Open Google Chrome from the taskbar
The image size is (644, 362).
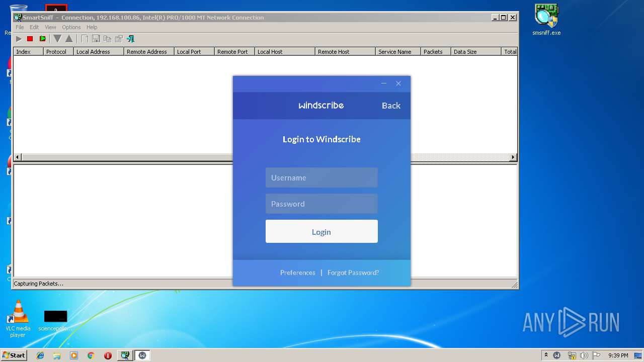click(91, 355)
